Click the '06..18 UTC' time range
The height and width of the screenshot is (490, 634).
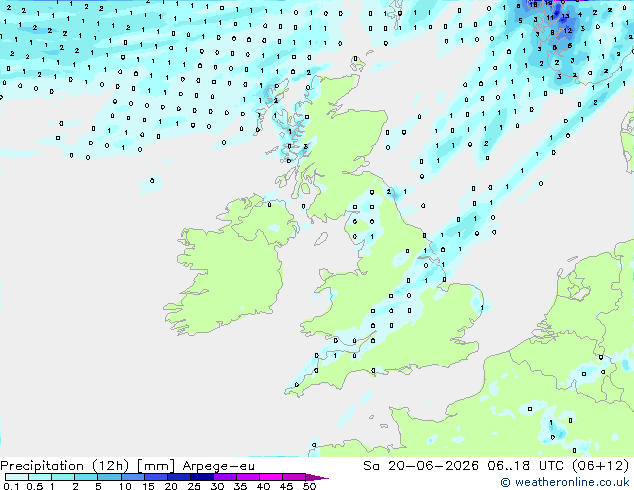click(525, 466)
